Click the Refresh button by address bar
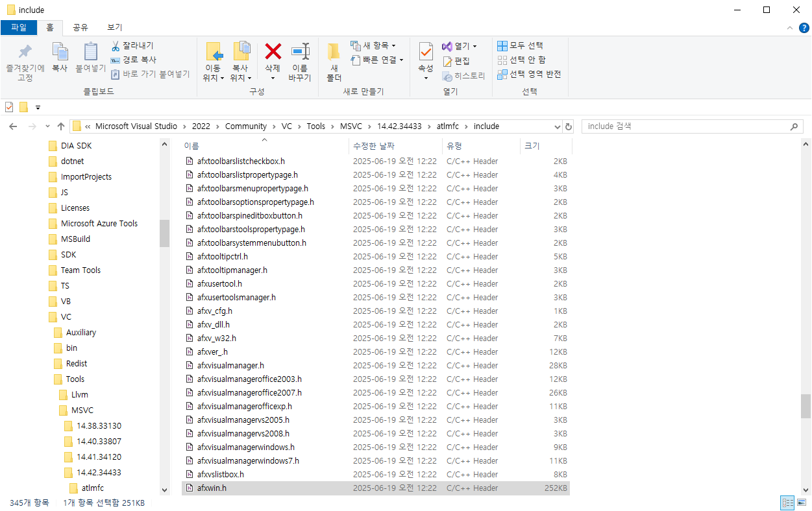This screenshot has height=511, width=812. tap(569, 126)
